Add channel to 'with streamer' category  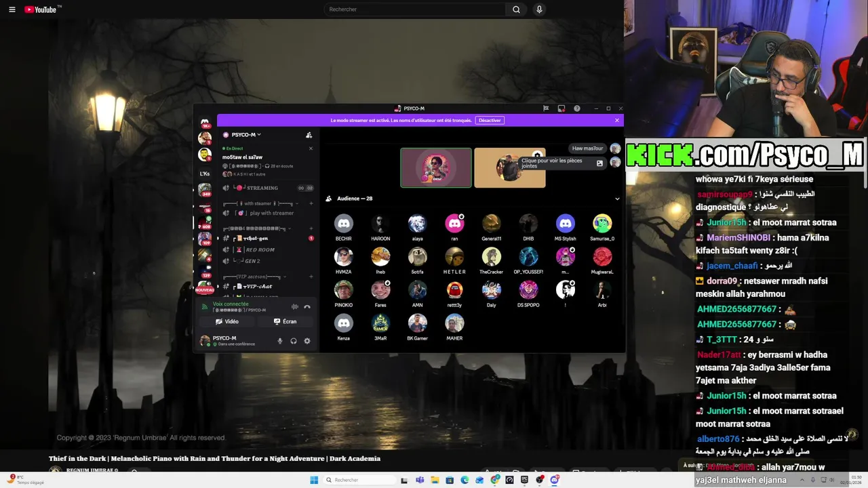point(311,203)
